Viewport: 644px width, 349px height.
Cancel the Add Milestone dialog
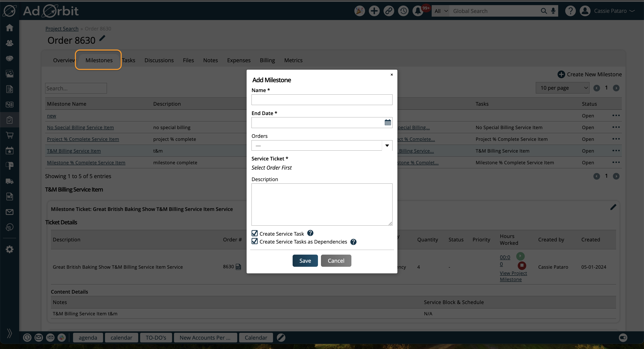click(336, 261)
